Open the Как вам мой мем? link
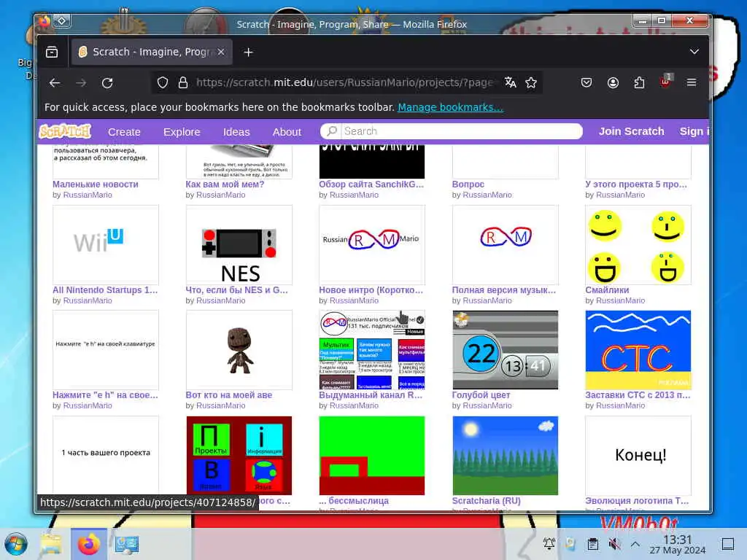Image resolution: width=747 pixels, height=560 pixels. 225,184
